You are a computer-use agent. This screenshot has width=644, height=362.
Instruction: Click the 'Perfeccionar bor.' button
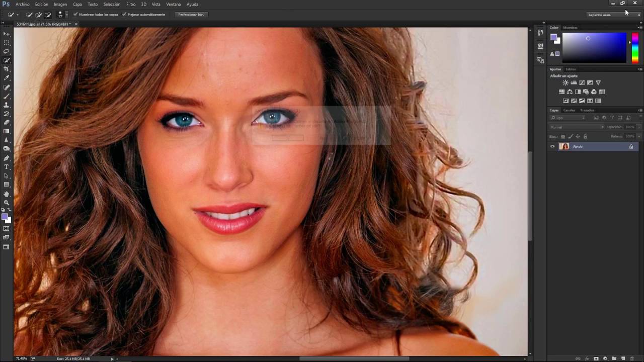point(191,15)
